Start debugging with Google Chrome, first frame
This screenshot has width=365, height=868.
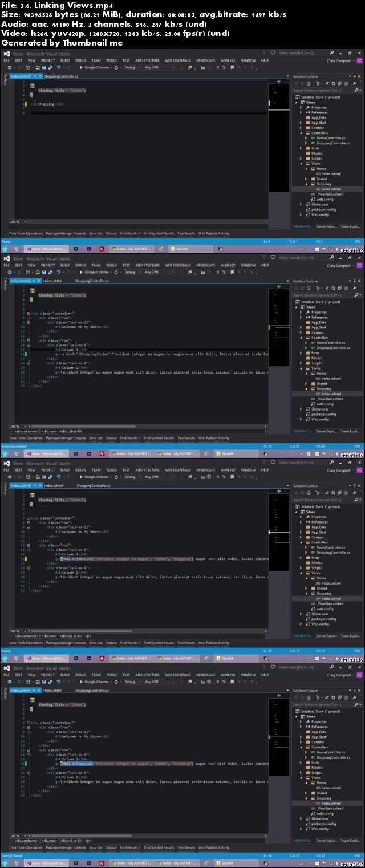tap(94, 67)
